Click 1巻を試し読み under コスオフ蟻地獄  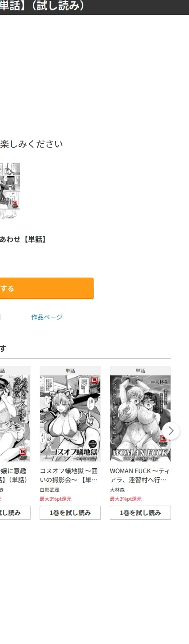click(x=70, y=513)
